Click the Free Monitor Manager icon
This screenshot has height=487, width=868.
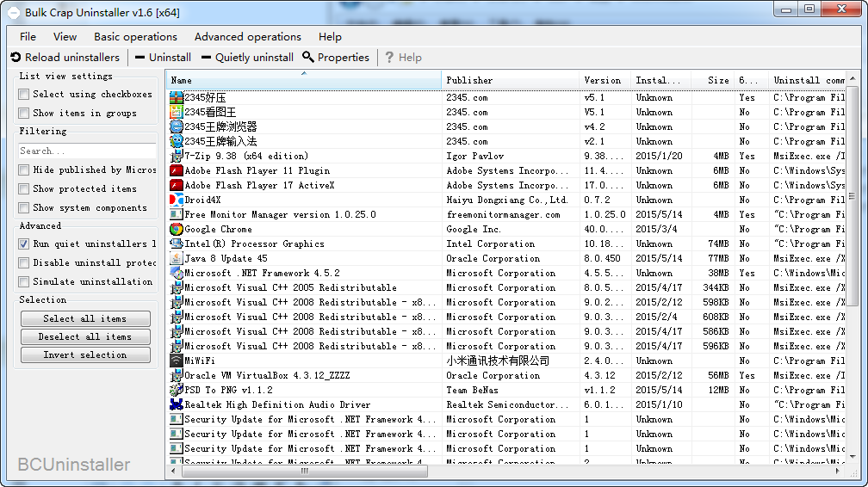pyautogui.click(x=176, y=214)
